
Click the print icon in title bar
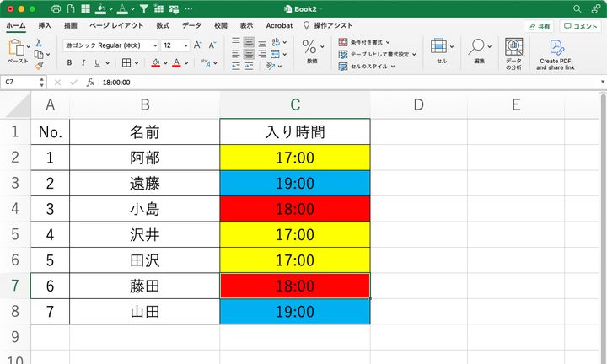click(56, 8)
